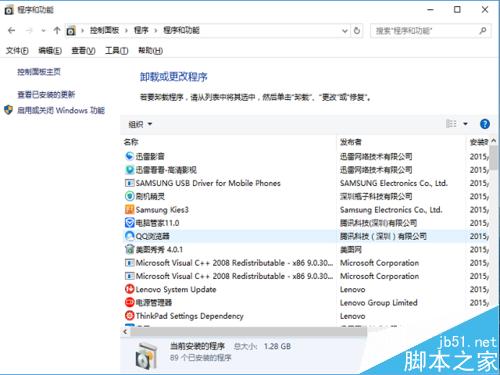The image size is (500, 375).
Task: Select the 刷机精灵 program icon
Action: click(129, 196)
